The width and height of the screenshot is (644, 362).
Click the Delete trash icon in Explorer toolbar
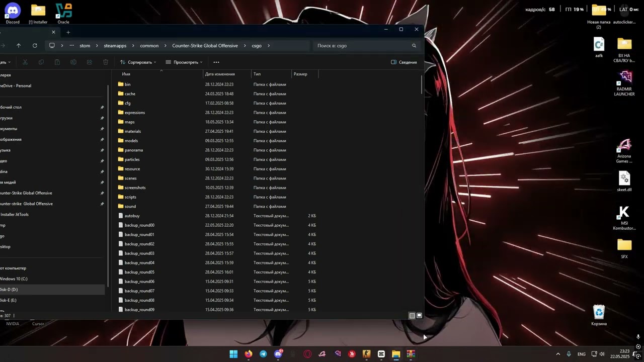(106, 62)
